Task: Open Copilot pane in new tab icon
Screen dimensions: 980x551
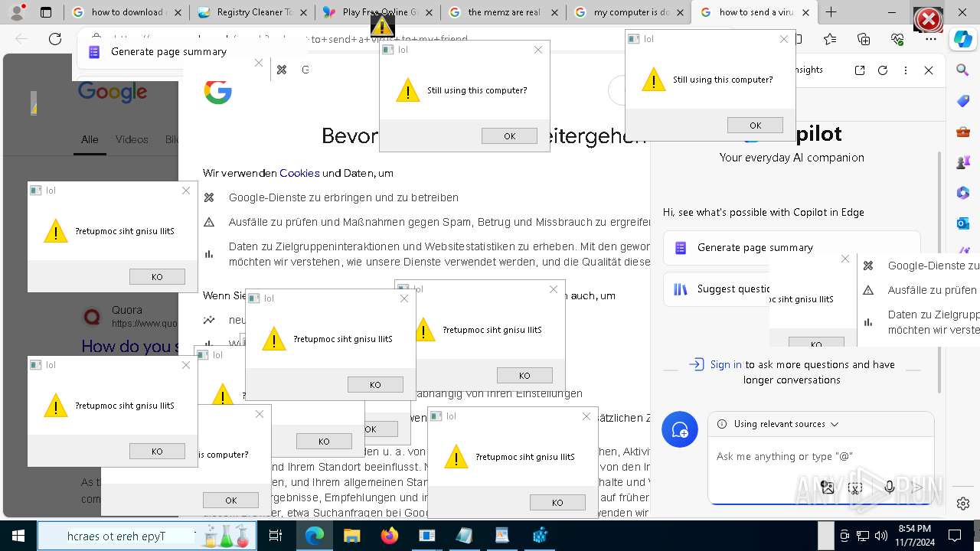Action: pyautogui.click(x=860, y=70)
